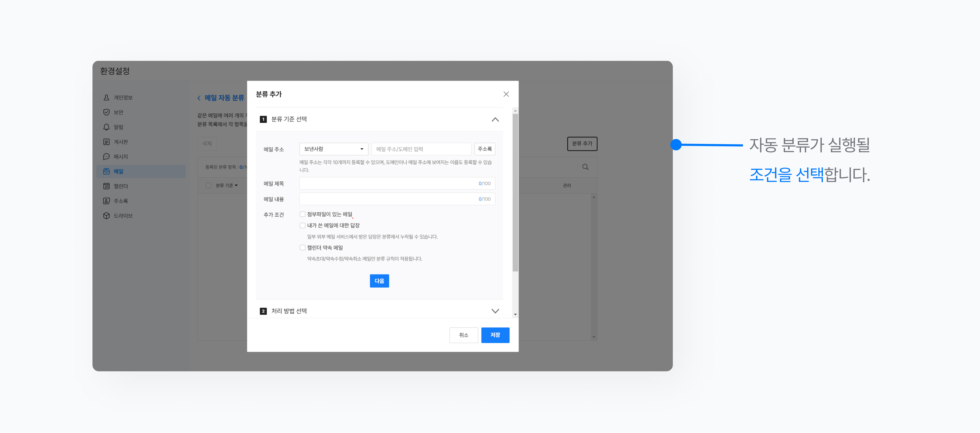980x433 pixels.
Task: Click the 드라이브 cube icon
Action: click(x=107, y=215)
